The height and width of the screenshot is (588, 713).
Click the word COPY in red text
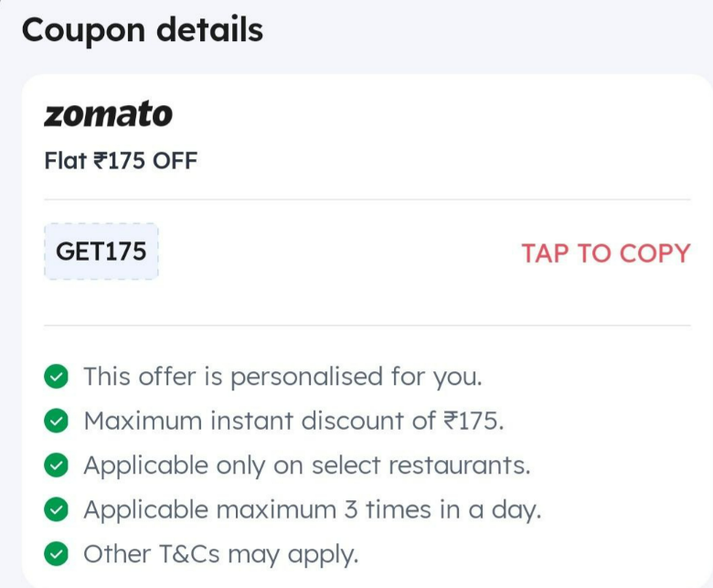(x=655, y=252)
